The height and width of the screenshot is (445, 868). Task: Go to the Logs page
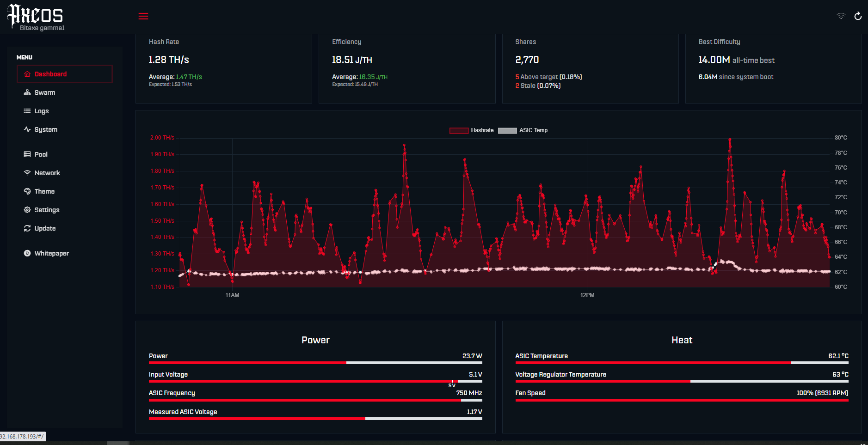pos(65,111)
